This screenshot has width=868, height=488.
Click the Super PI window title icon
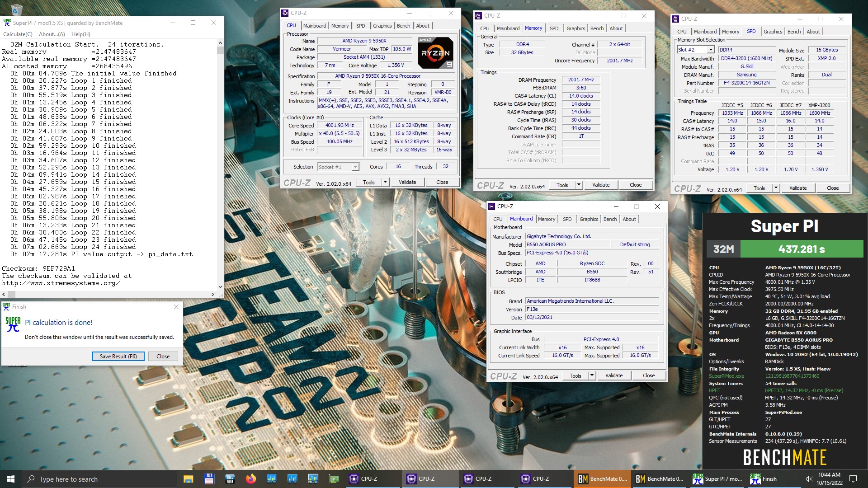(x=7, y=23)
